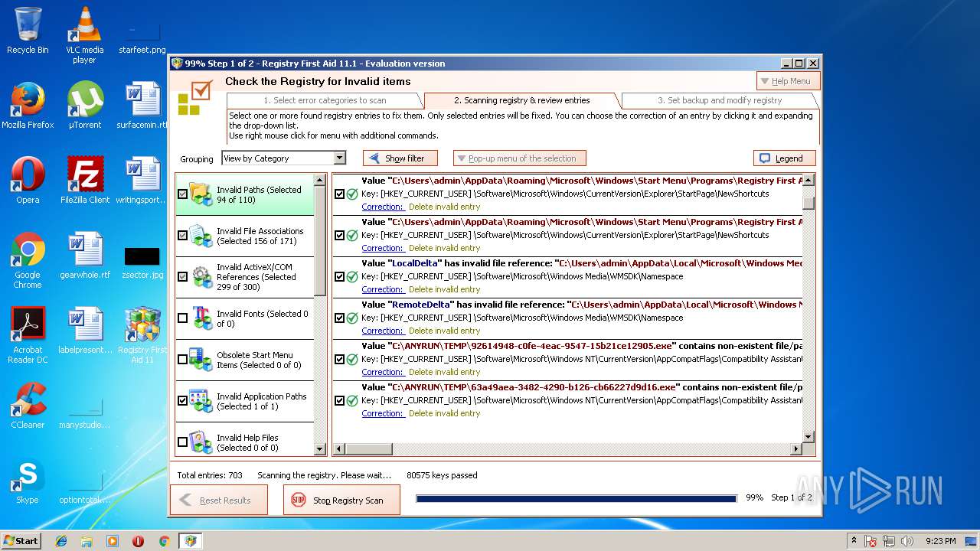Open the Windows Start menu
Image resolution: width=980 pixels, height=551 pixels.
[21, 541]
